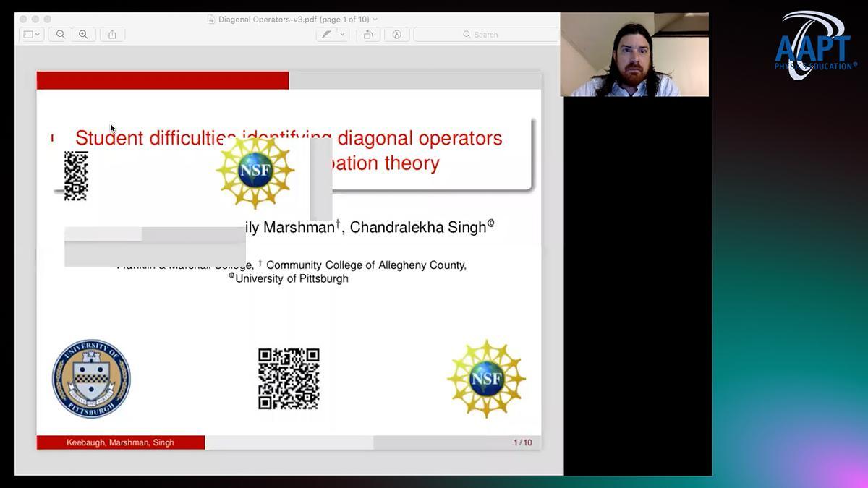Click the NSF logo overlapping the slide title
The image size is (868, 488).
(255, 172)
